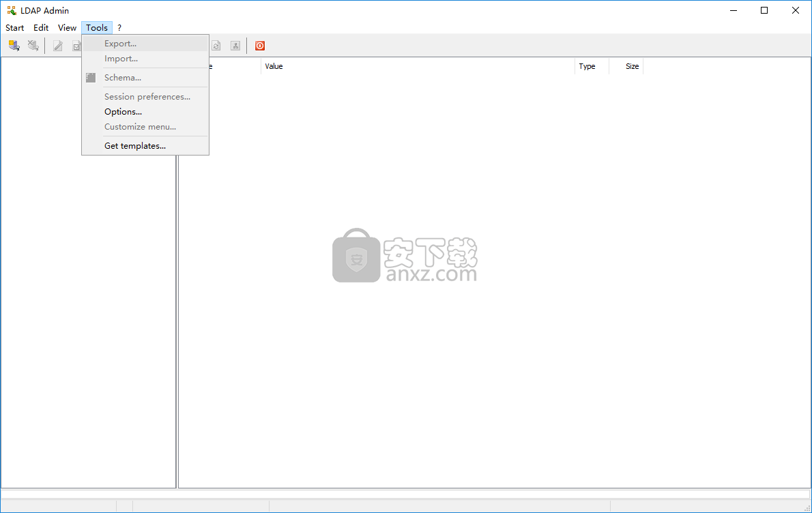Select Session preferences... entry
This screenshot has height=513, width=812.
click(x=145, y=97)
